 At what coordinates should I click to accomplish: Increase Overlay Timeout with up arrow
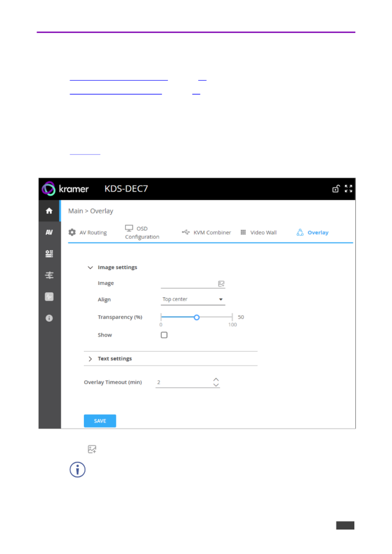pyautogui.click(x=216, y=379)
